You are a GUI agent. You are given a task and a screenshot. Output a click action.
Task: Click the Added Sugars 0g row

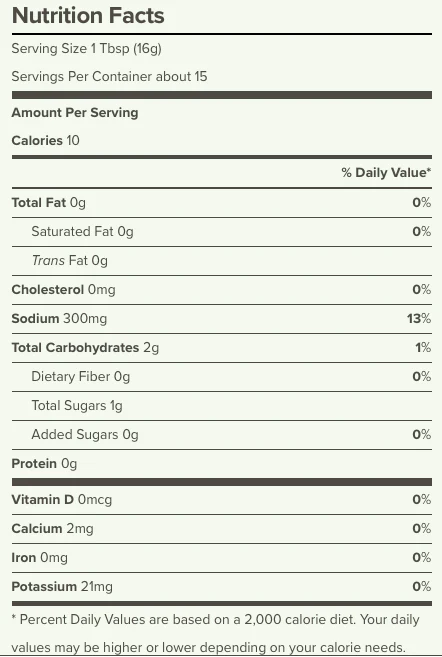tap(222, 435)
